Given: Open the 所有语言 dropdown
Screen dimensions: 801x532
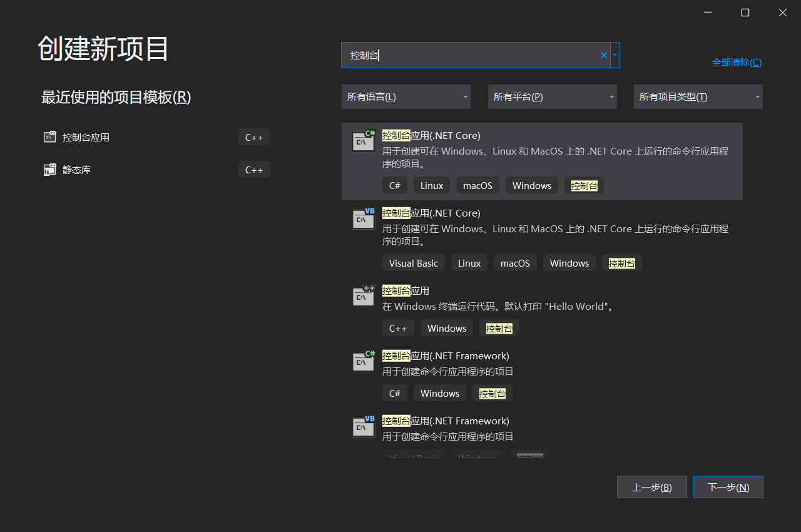Looking at the screenshot, I should (x=406, y=96).
